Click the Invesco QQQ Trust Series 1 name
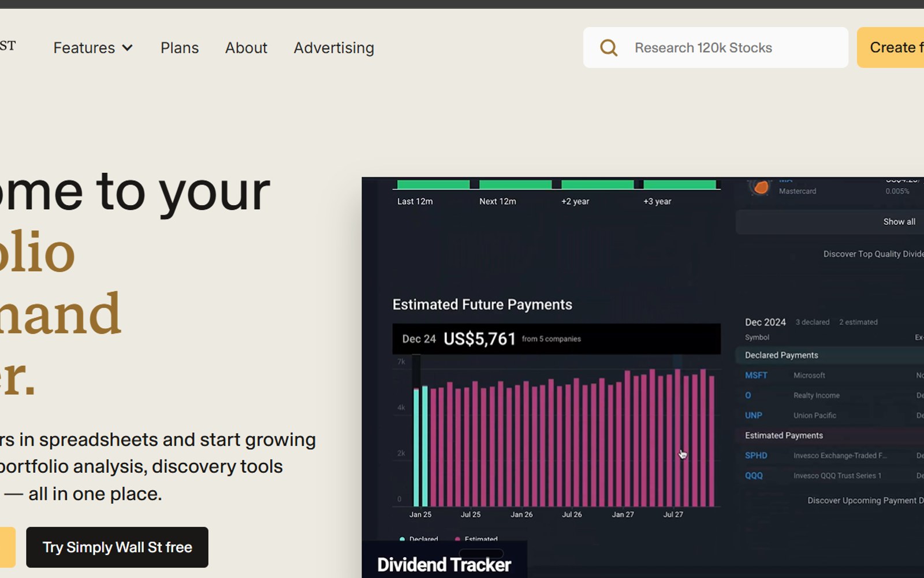 (837, 476)
